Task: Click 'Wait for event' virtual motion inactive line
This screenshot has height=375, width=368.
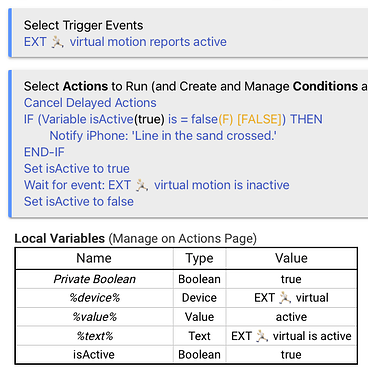Action: point(157,185)
